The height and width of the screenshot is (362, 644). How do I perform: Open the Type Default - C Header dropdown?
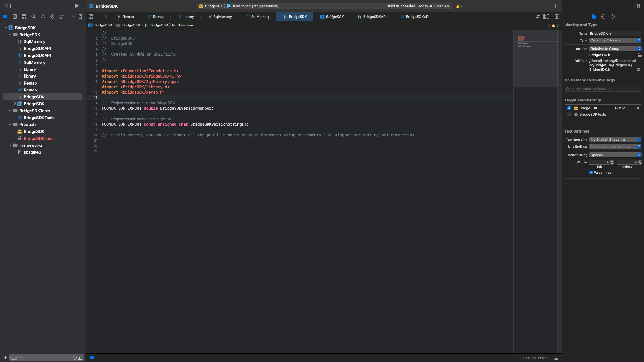[615, 40]
